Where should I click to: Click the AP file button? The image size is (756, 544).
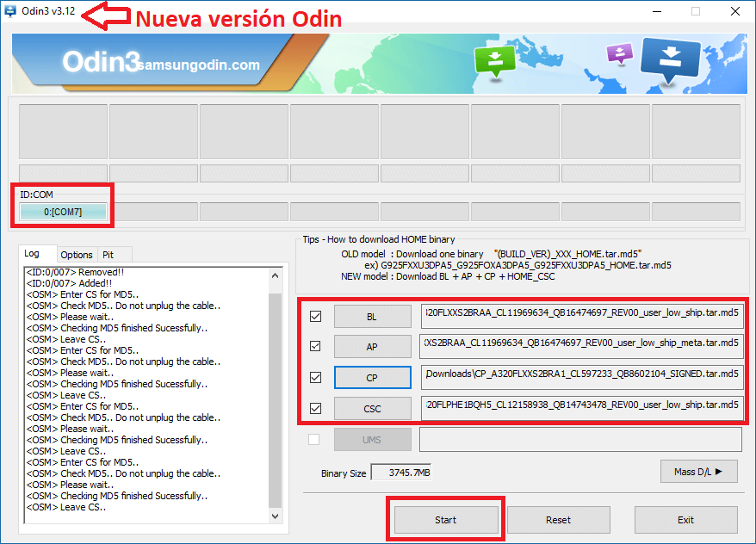372,347
